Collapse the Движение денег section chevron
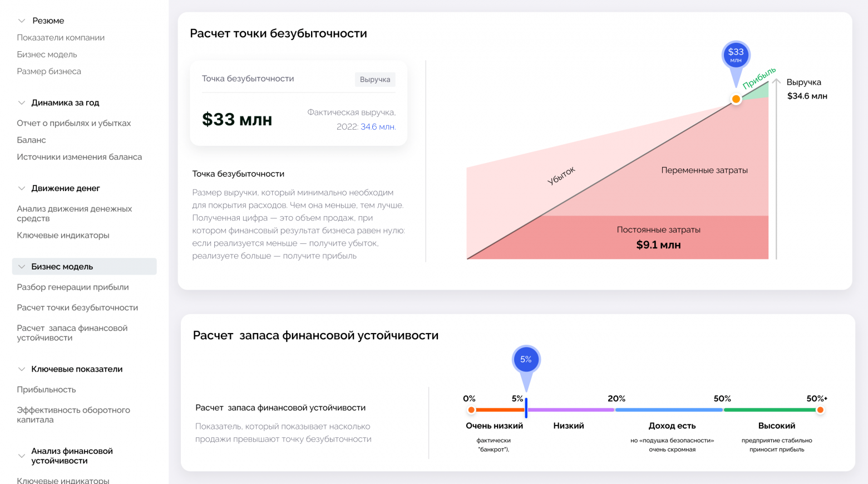The image size is (868, 484). tap(22, 188)
